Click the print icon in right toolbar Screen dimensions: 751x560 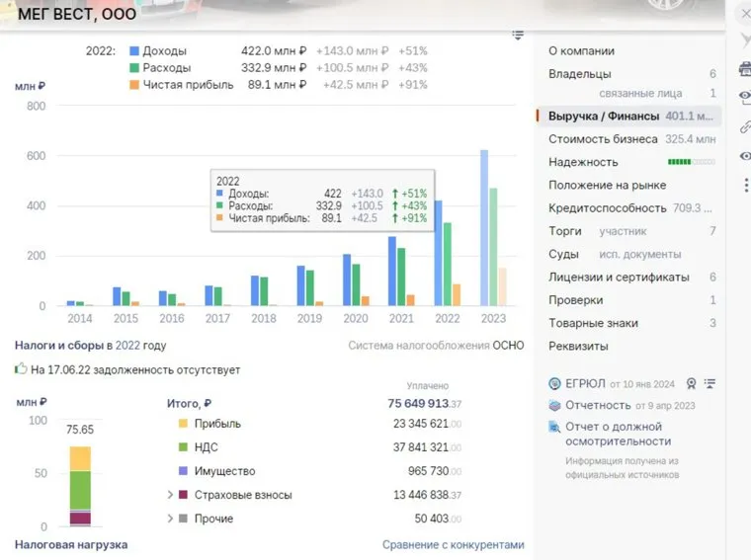(x=745, y=69)
